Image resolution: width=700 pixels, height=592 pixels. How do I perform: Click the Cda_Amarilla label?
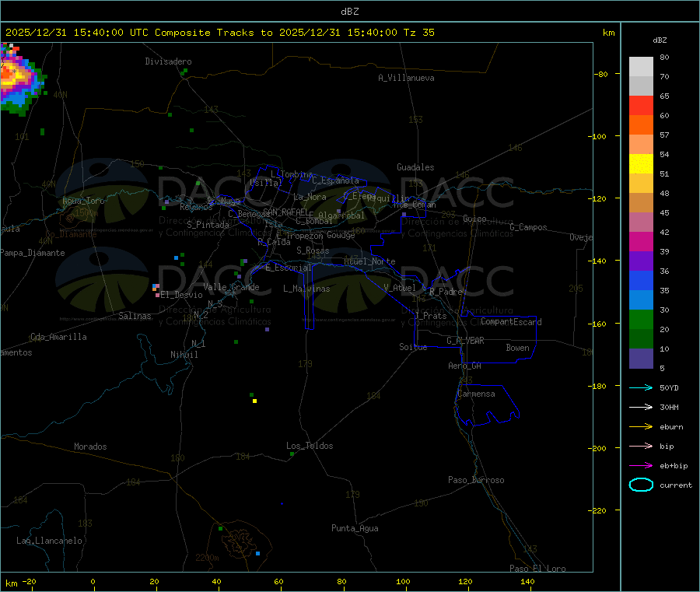(x=58, y=337)
